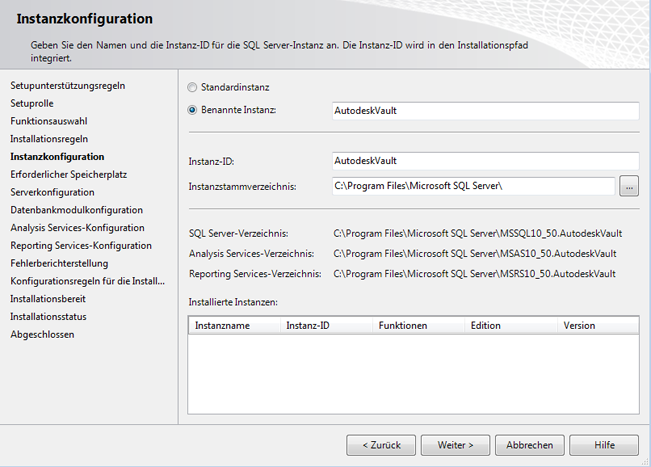This screenshot has width=651, height=467.
Task: Click the Abbrechen button
Action: [530, 445]
